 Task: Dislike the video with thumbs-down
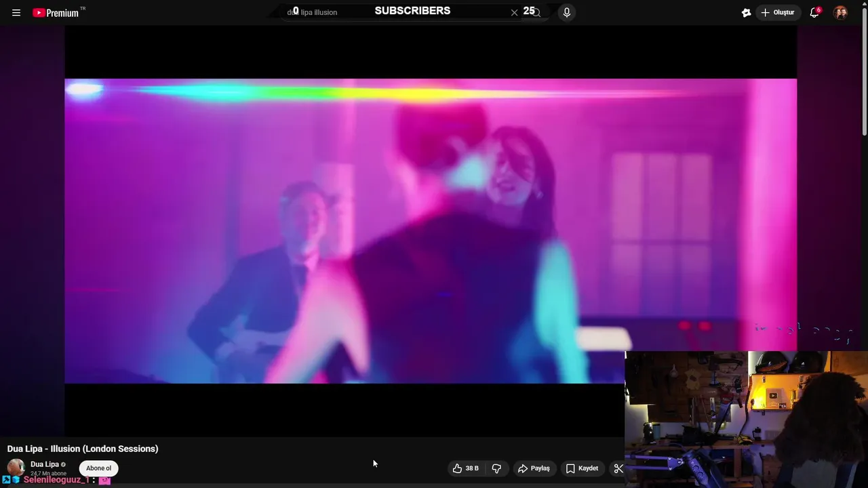click(496, 468)
